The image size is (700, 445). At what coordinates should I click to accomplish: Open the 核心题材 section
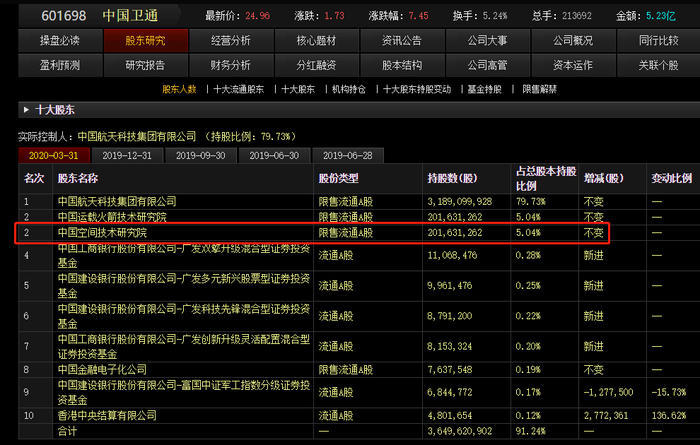pos(317,41)
